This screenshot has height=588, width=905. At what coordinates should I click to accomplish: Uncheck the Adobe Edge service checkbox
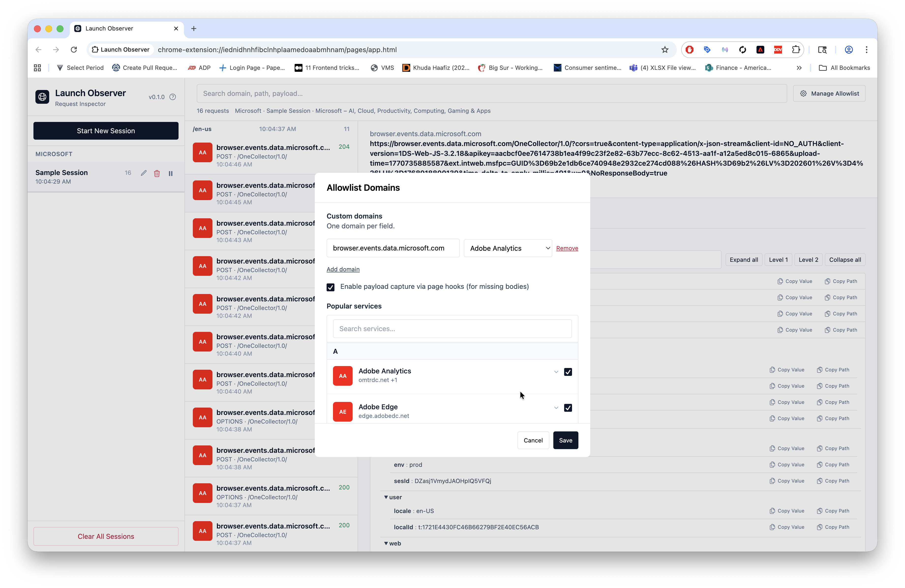pyautogui.click(x=568, y=408)
